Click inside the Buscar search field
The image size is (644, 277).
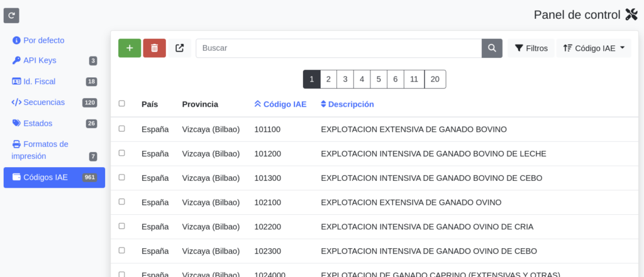pos(338,48)
